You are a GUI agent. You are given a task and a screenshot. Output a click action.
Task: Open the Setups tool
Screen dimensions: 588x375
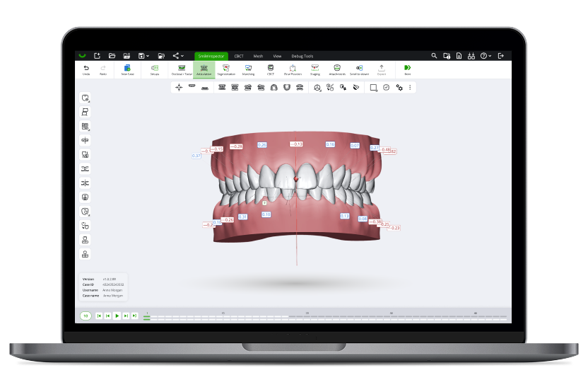(155, 69)
